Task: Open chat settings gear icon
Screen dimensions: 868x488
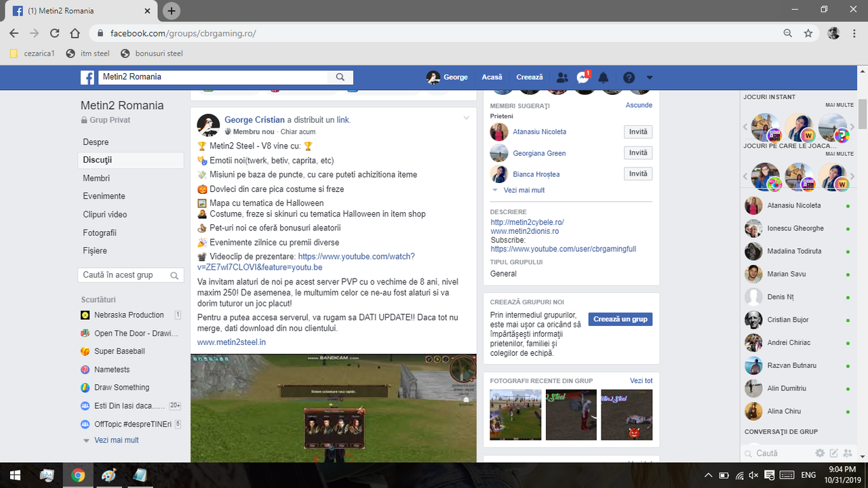Action: pos(820,453)
